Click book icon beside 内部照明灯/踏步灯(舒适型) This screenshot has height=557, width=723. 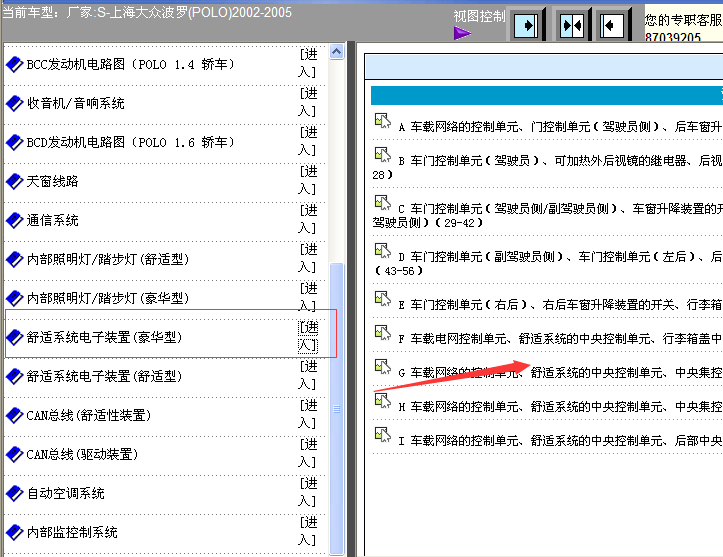click(14, 259)
